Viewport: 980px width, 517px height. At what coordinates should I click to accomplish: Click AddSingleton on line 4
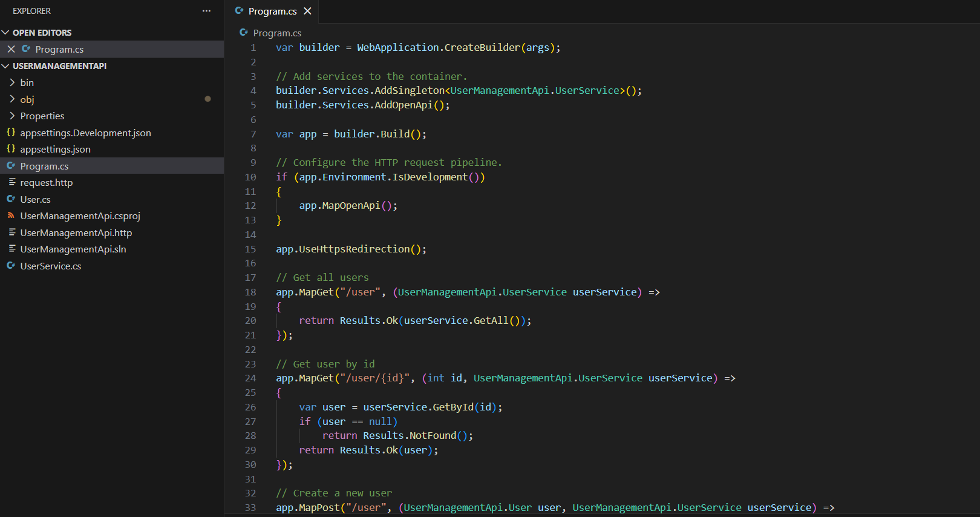(x=410, y=90)
